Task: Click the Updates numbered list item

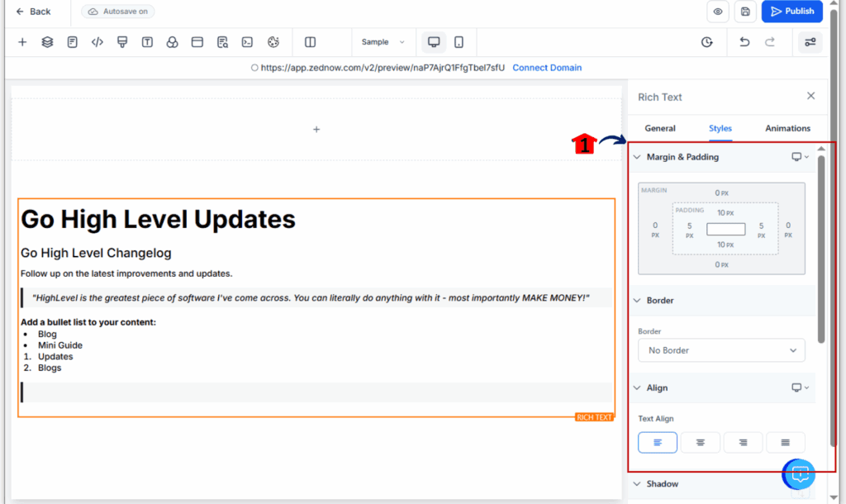Action: point(55,357)
